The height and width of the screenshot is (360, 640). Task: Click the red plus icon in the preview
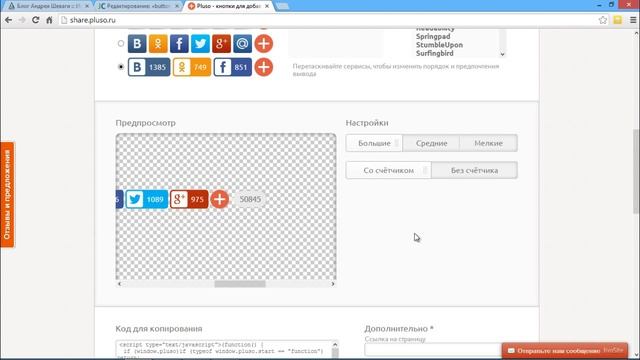click(220, 199)
